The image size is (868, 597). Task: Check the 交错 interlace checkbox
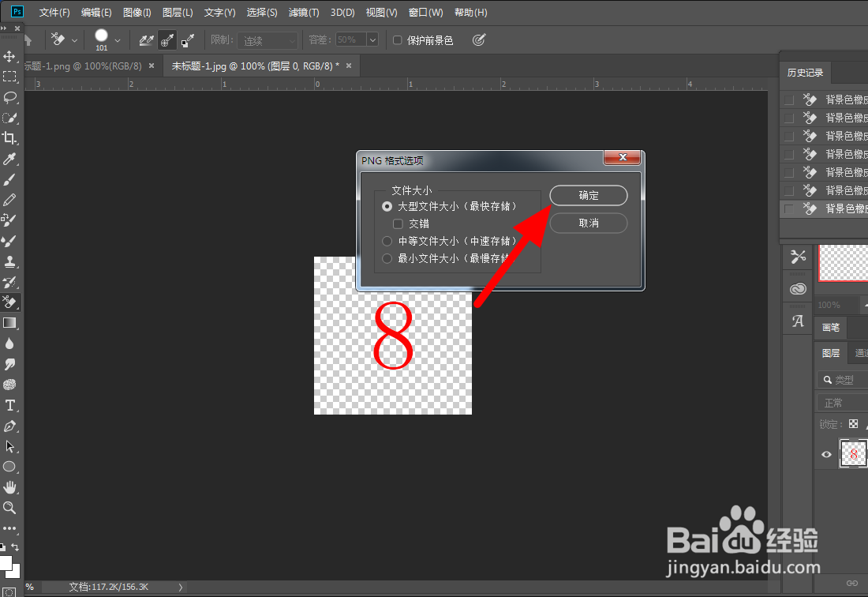point(398,223)
